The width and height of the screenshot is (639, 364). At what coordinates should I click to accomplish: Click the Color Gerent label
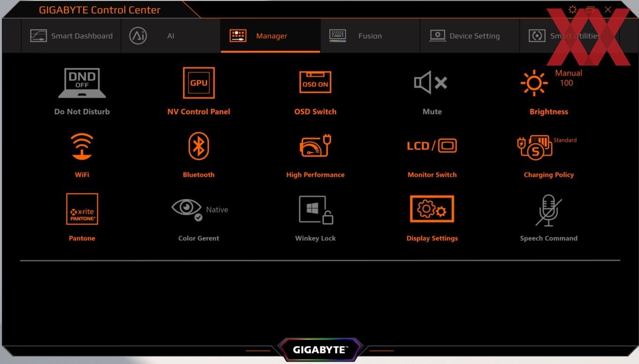[x=199, y=238]
